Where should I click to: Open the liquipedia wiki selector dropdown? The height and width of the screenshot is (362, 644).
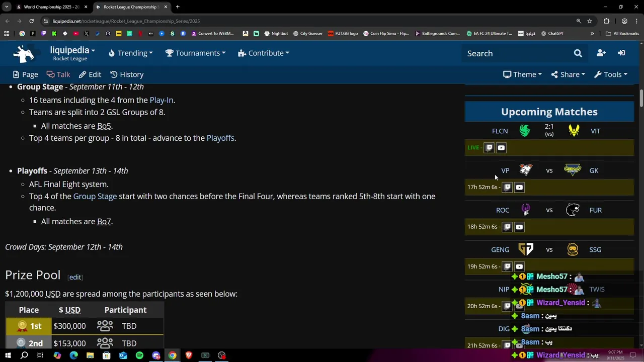point(72,50)
